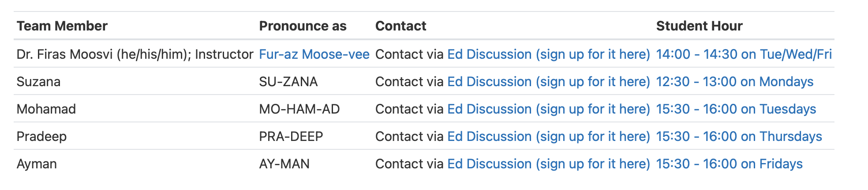Open the 15:30 - 16:00 Fridays link

(730, 164)
